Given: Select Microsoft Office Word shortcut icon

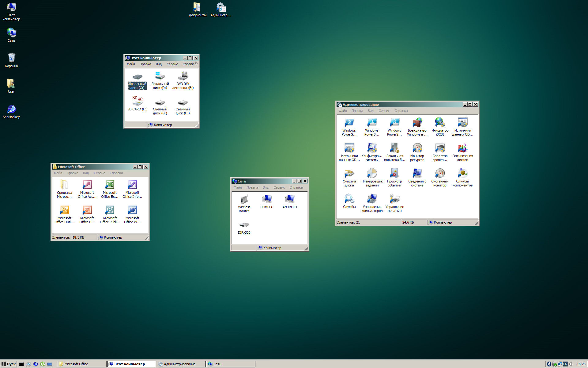Looking at the screenshot, I should tap(132, 210).
